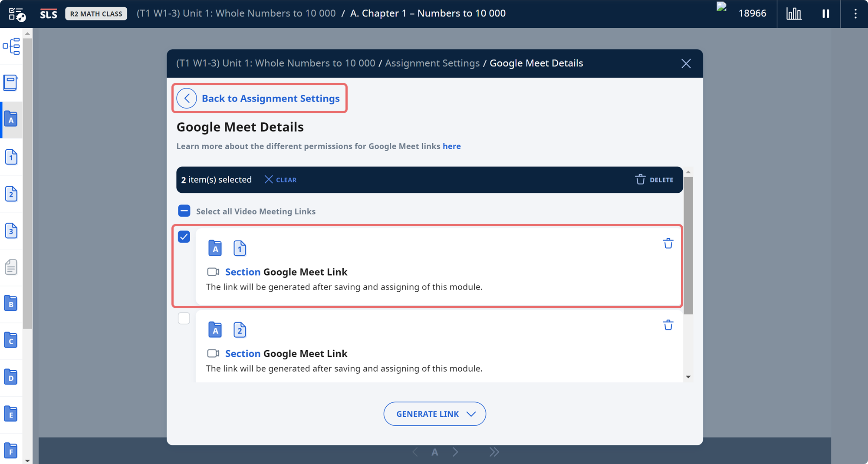Open the GENERATE LINK dropdown
Screen dimensions: 868x464
[434, 414]
